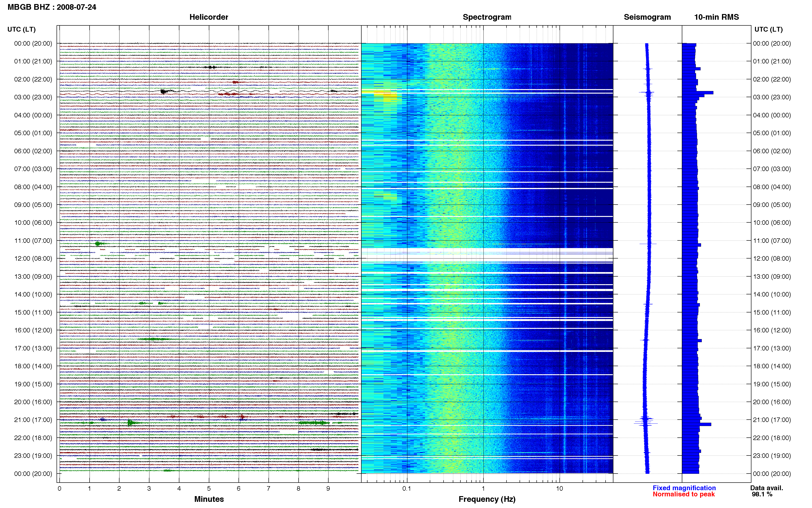Click the Minutes axis label

click(x=209, y=499)
